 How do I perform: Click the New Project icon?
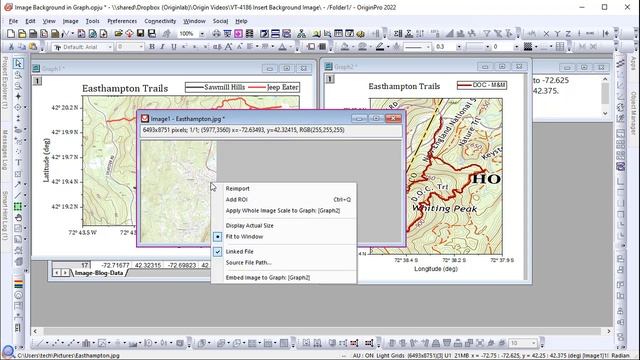click(x=11, y=33)
